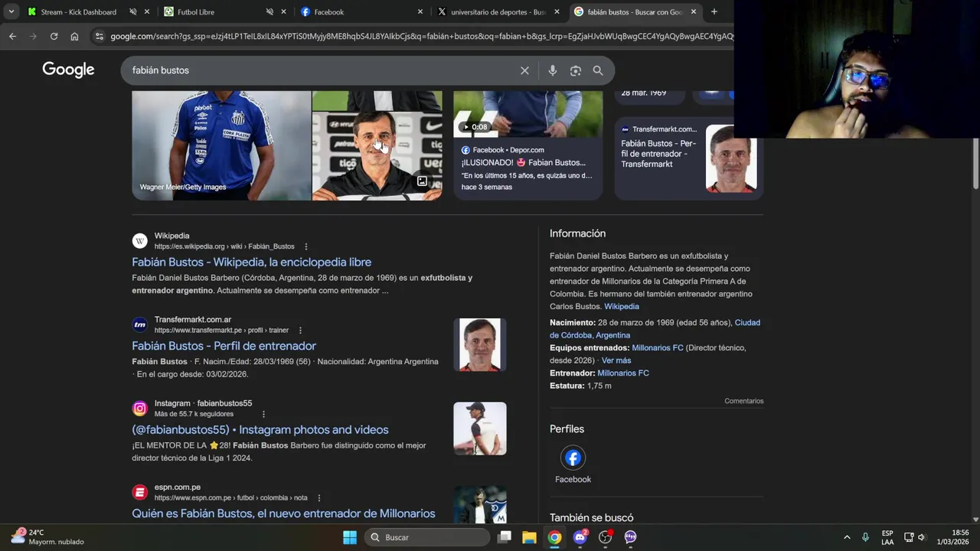Close the Facebook tab

(x=420, y=11)
